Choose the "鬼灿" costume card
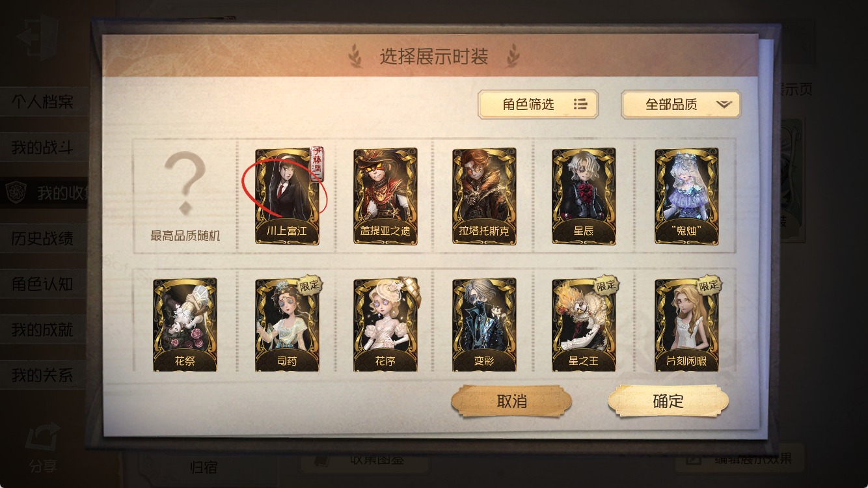This screenshot has width=868, height=488. (686, 196)
